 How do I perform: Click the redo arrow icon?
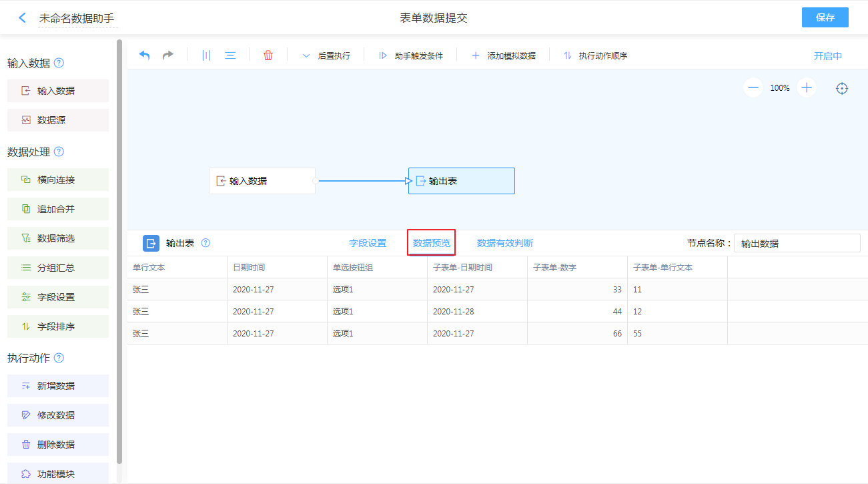point(168,55)
